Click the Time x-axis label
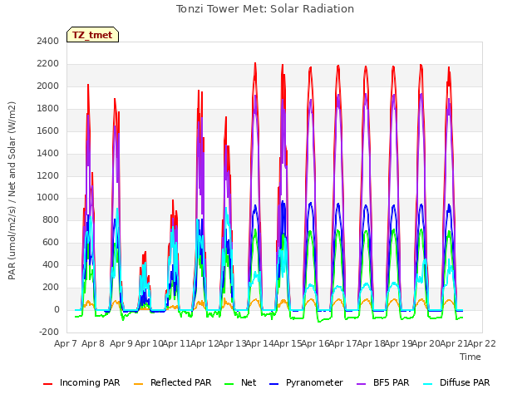532x399 pixels. pyautogui.click(x=470, y=357)
